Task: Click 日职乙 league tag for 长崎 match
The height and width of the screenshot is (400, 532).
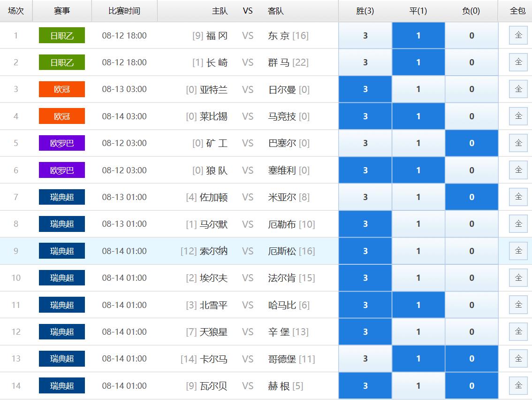Action: tap(62, 62)
